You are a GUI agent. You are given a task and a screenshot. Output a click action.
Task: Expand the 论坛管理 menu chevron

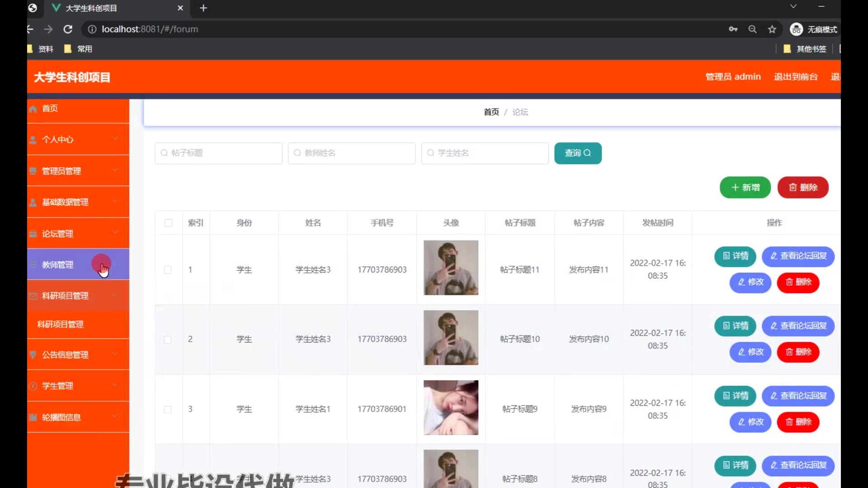pos(115,232)
